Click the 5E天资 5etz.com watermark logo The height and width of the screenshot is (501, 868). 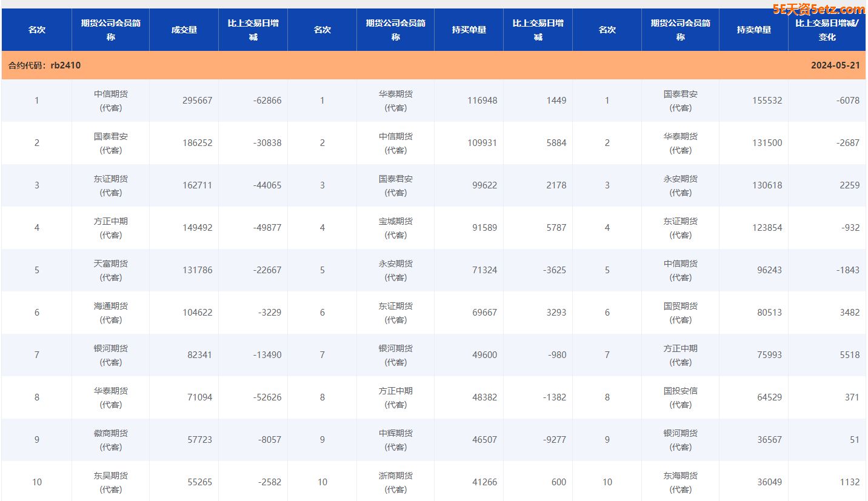818,9
